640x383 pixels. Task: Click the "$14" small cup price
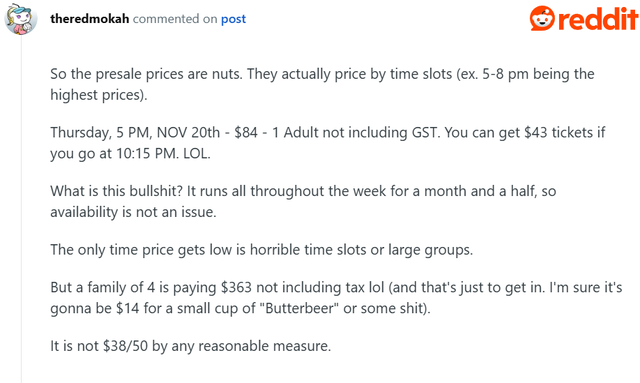128,308
